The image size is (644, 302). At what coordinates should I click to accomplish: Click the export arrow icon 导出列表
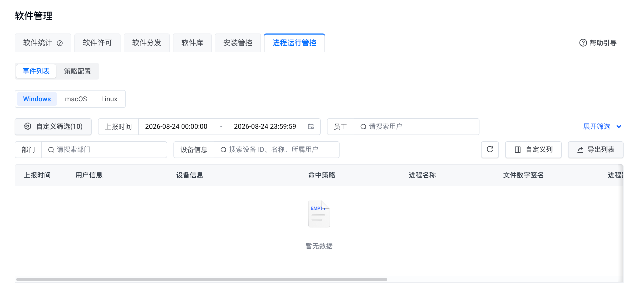pyautogui.click(x=580, y=150)
